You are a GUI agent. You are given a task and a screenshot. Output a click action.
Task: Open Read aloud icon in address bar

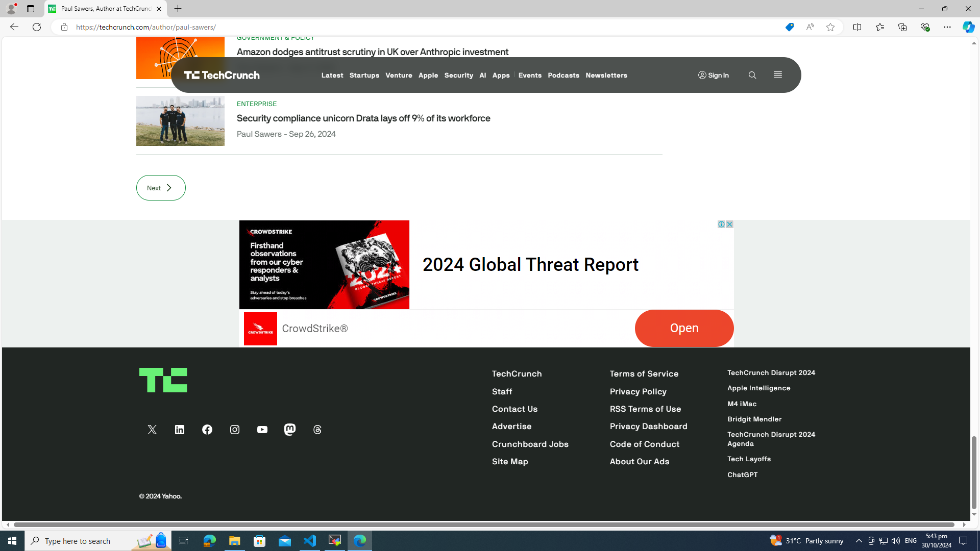coord(810,27)
